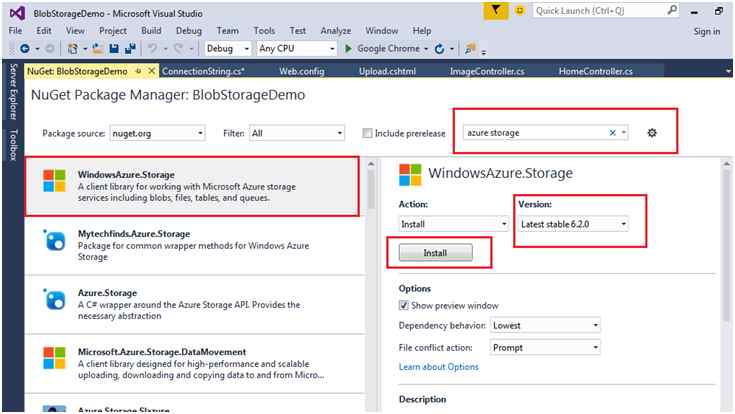The width and height of the screenshot is (735, 414).
Task: Navigate backward with the back arrow icon
Action: [x=25, y=48]
